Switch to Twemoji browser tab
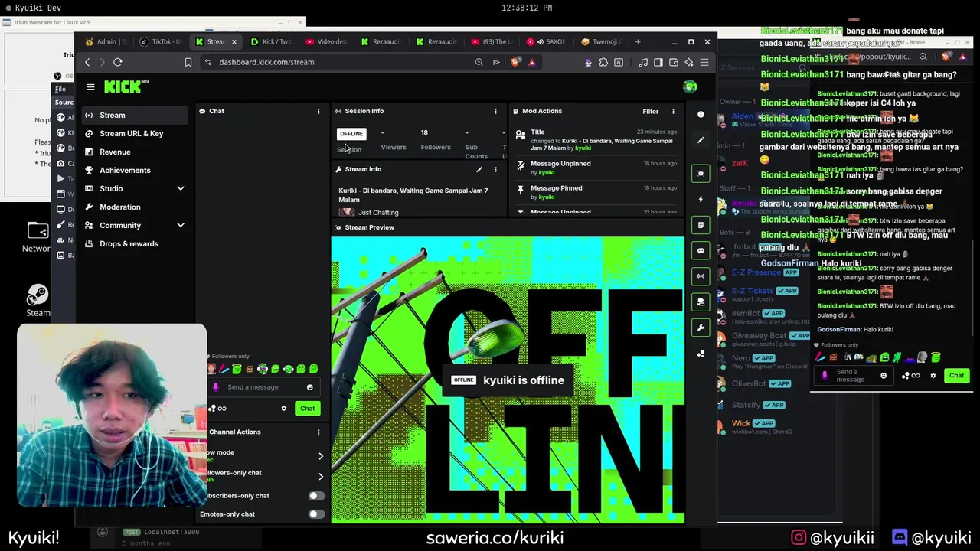The image size is (980, 551). pyautogui.click(x=601, y=42)
